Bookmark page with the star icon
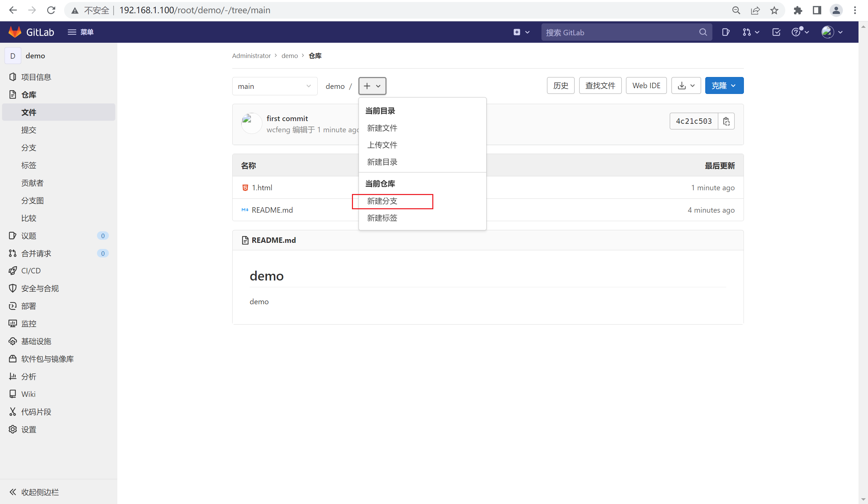The image size is (868, 504). click(774, 10)
